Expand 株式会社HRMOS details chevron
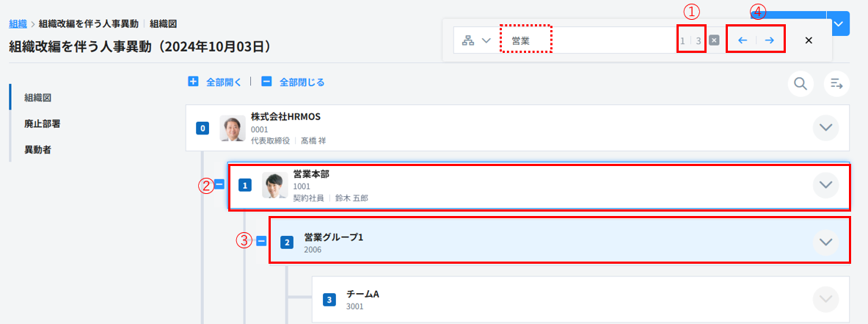Viewport: 868px width, 324px height. point(826,128)
